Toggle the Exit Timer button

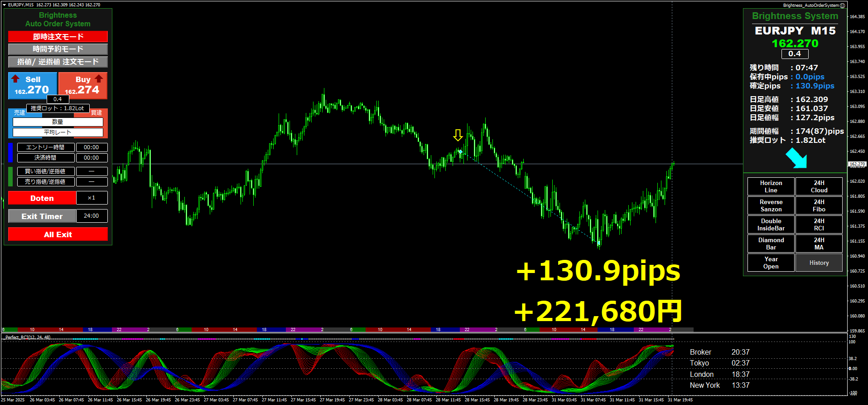(x=42, y=216)
